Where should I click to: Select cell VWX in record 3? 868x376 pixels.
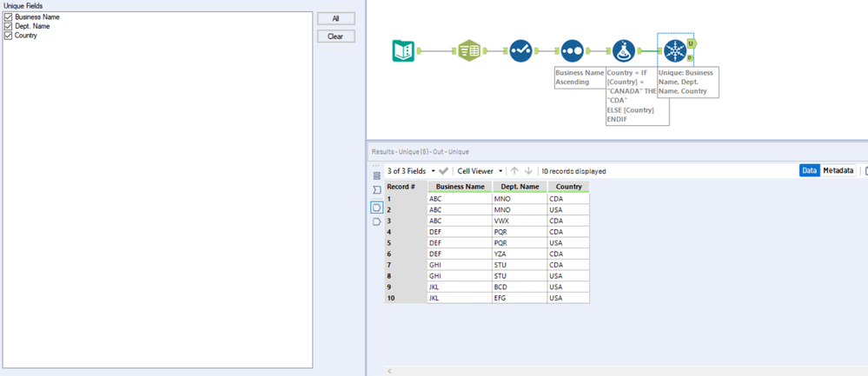click(520, 220)
